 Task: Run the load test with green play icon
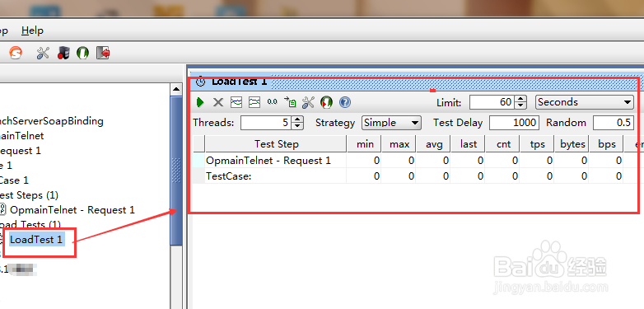pos(200,102)
